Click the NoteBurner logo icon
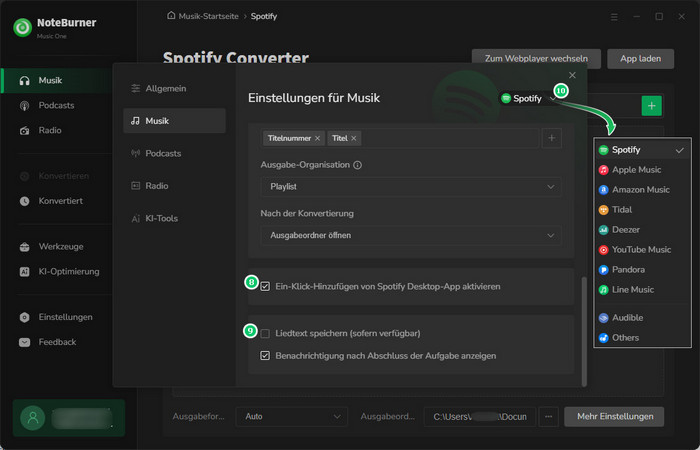The height and width of the screenshot is (450, 700). click(22, 28)
